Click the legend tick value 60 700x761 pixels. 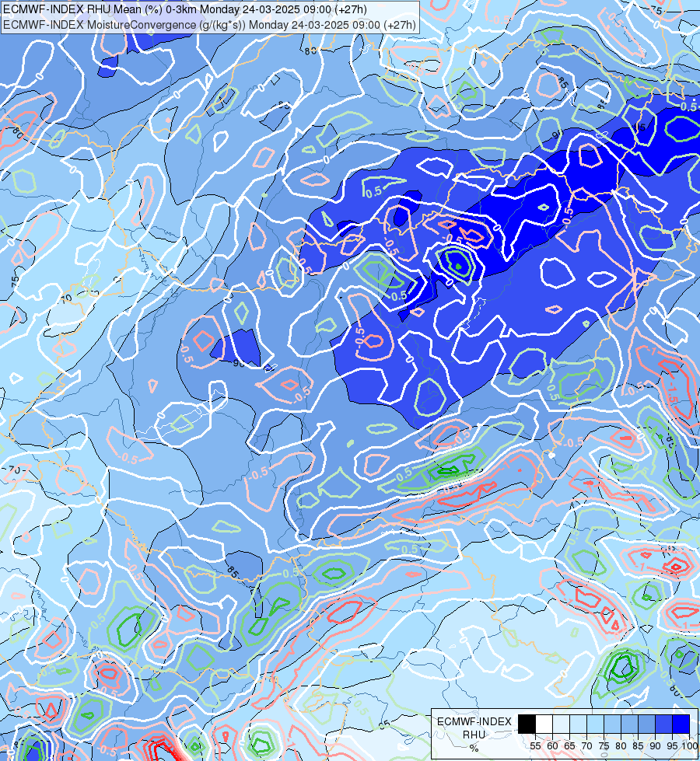pos(552,746)
